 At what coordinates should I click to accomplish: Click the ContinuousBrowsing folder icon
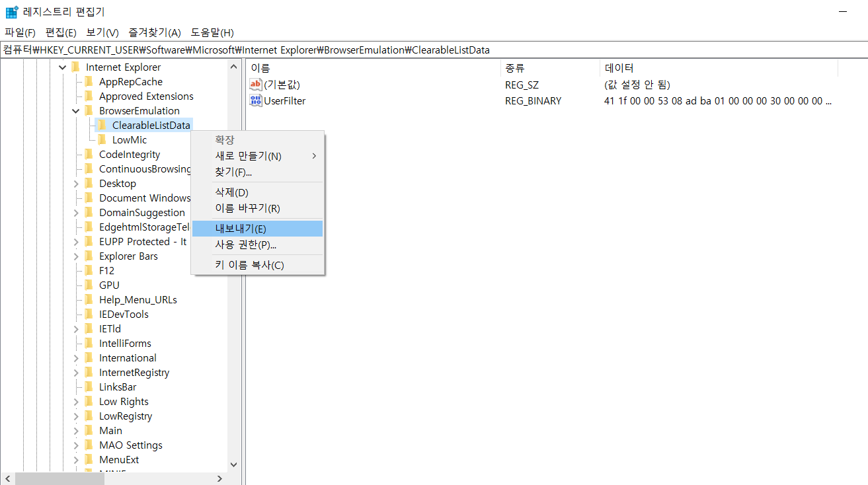pyautogui.click(x=89, y=168)
